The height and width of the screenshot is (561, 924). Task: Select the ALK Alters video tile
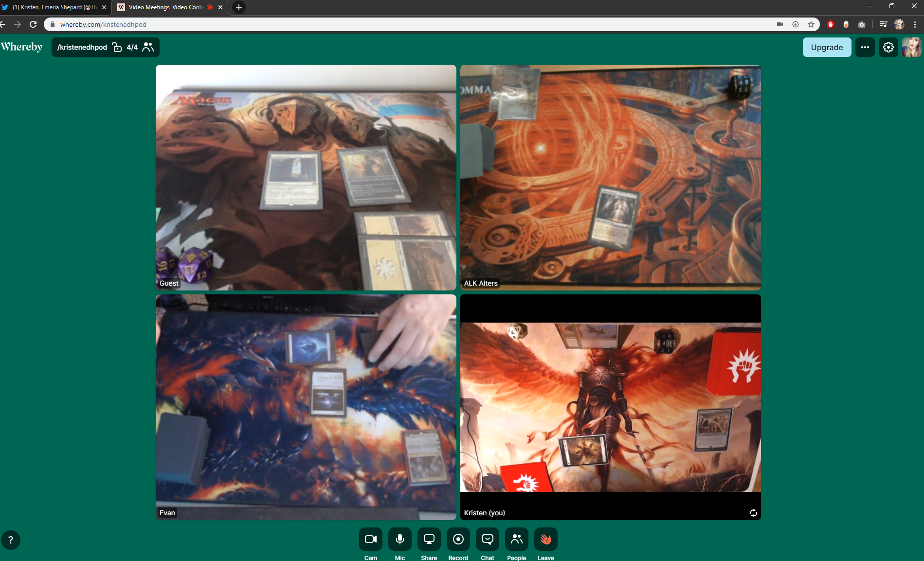610,178
